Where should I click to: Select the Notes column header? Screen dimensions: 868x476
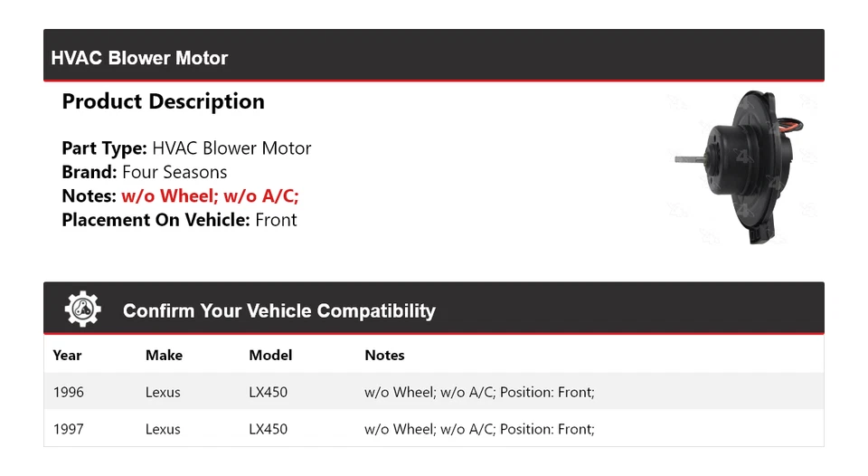click(x=384, y=355)
